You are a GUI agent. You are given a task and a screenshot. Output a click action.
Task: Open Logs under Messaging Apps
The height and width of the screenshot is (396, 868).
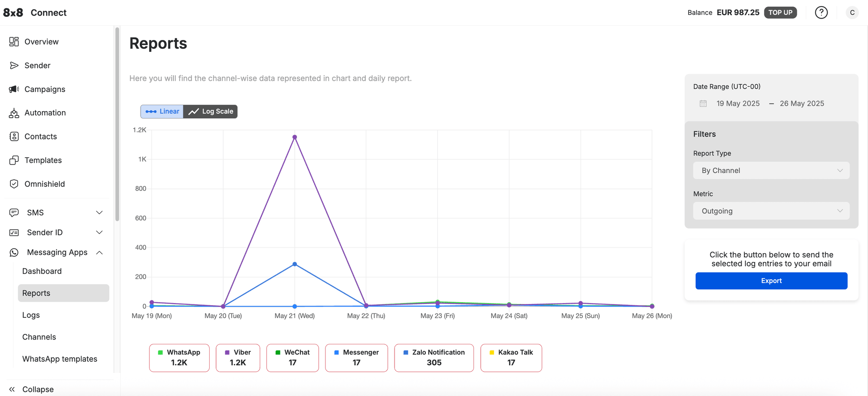pos(31,315)
